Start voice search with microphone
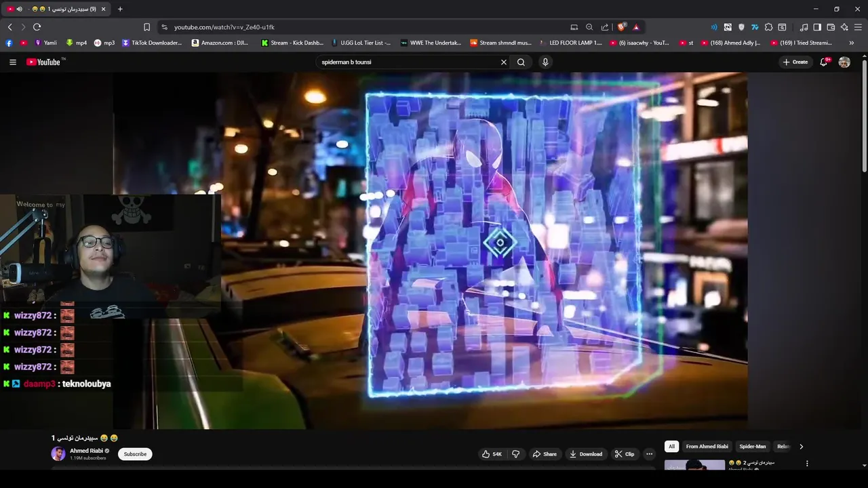The image size is (868, 488). 545,62
